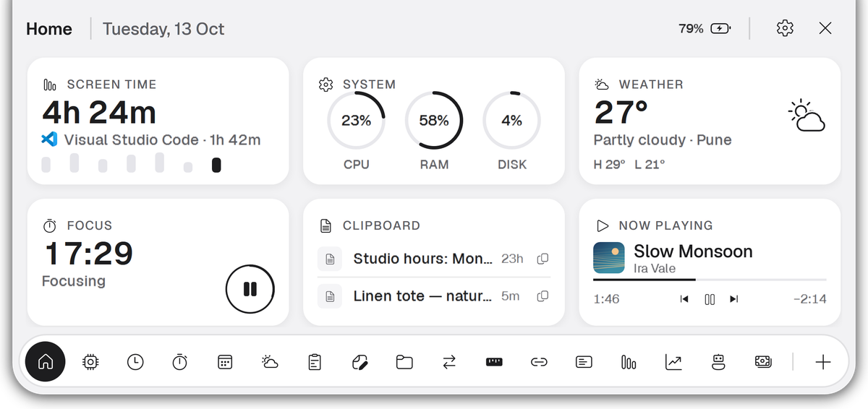Open the chain link icon in dock
This screenshot has width=868, height=409.
tap(539, 362)
